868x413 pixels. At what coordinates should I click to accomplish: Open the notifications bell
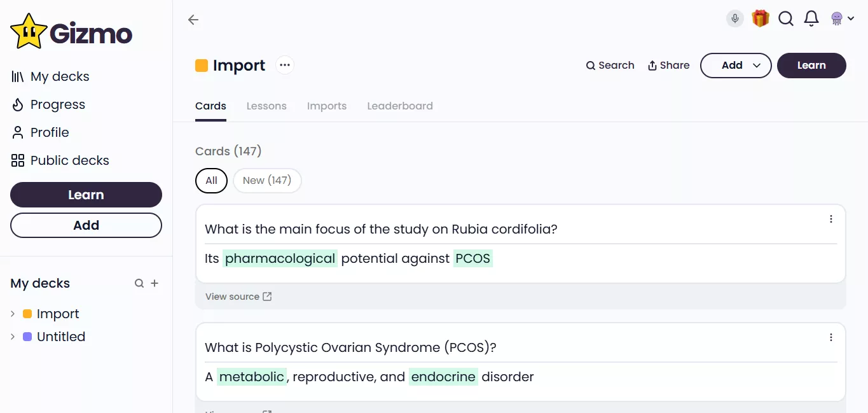click(811, 18)
